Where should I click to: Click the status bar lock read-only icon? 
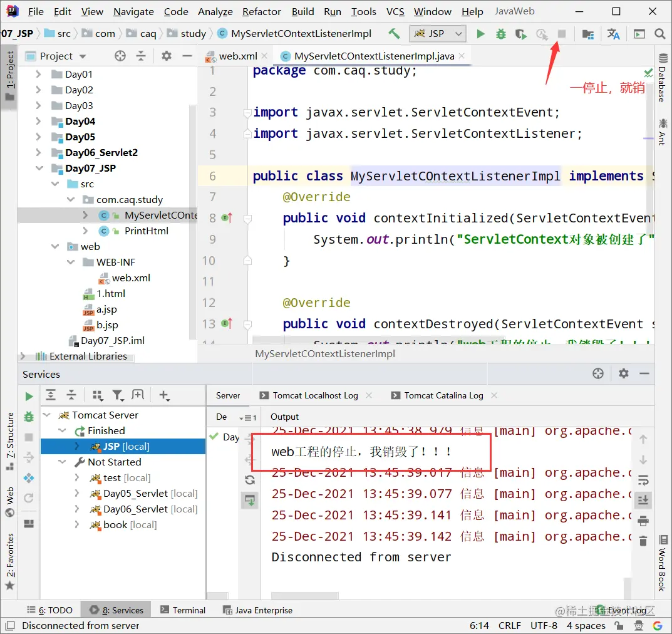[x=618, y=625]
